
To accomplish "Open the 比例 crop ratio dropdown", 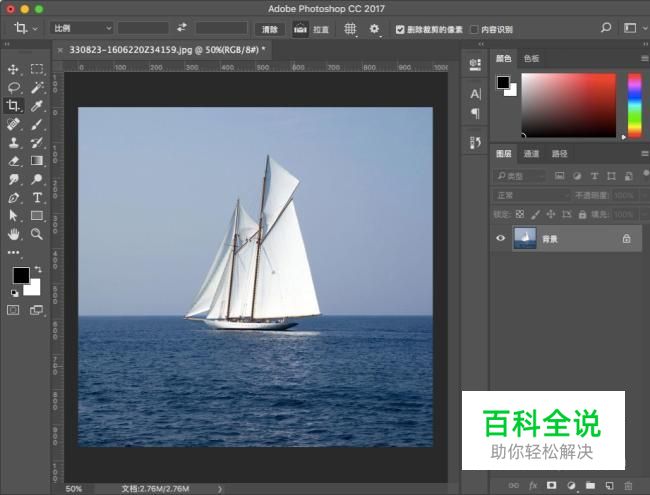I will pyautogui.click(x=82, y=29).
